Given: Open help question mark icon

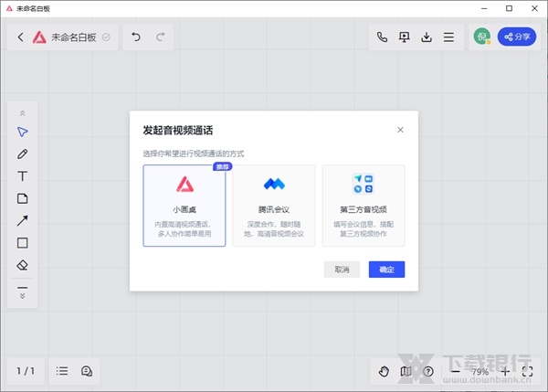Looking at the screenshot, I should (428, 371).
